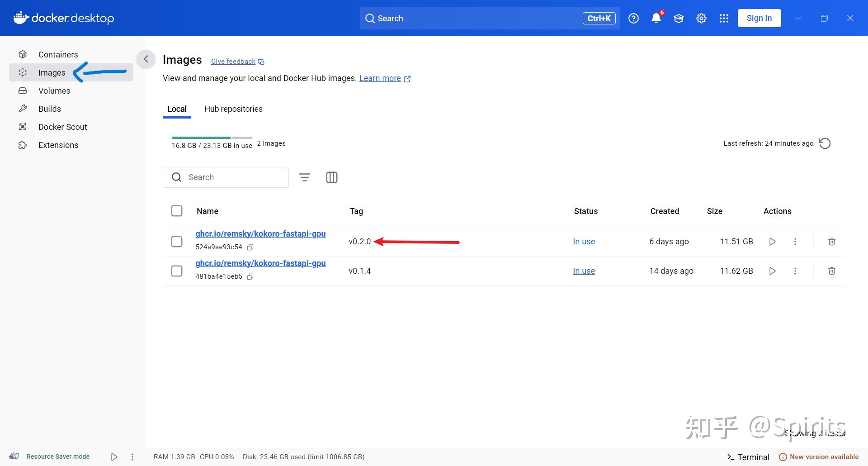Click the Learning center graduation cap icon

pos(679,18)
